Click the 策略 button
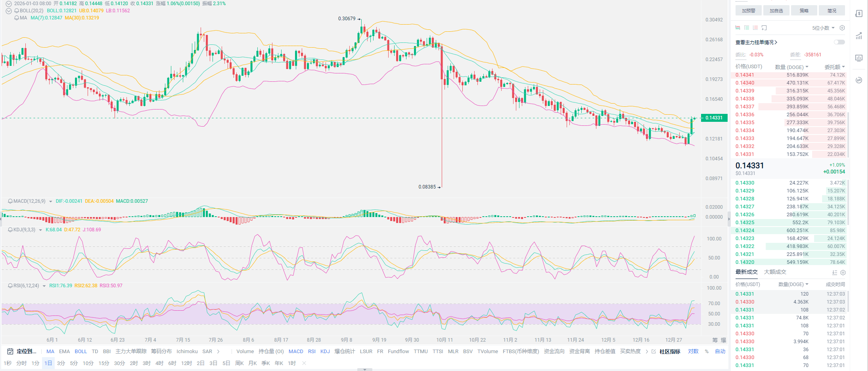The height and width of the screenshot is (371, 868). [804, 11]
